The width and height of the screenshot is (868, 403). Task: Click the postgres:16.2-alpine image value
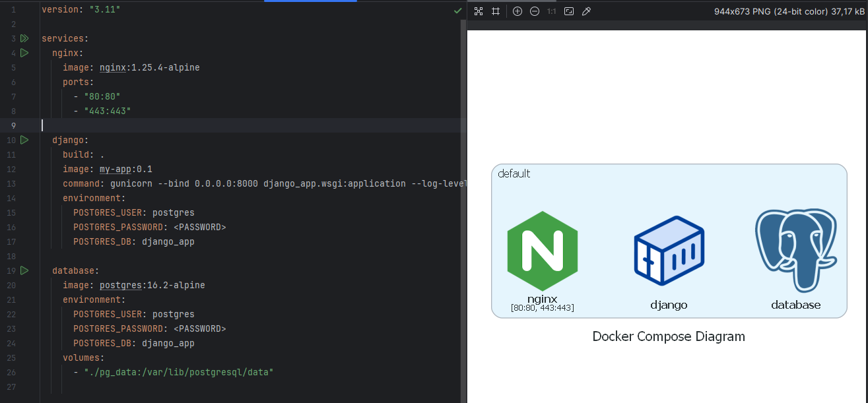(x=152, y=285)
